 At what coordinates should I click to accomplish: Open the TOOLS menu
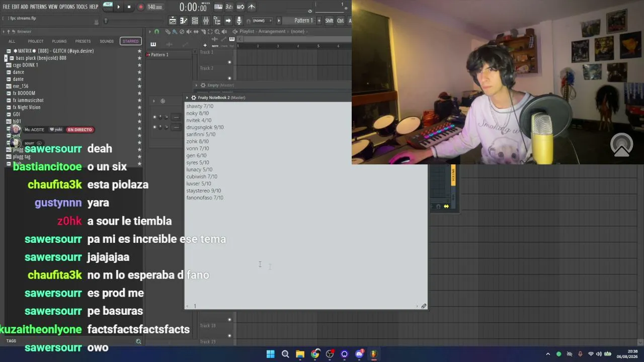pos(82,7)
